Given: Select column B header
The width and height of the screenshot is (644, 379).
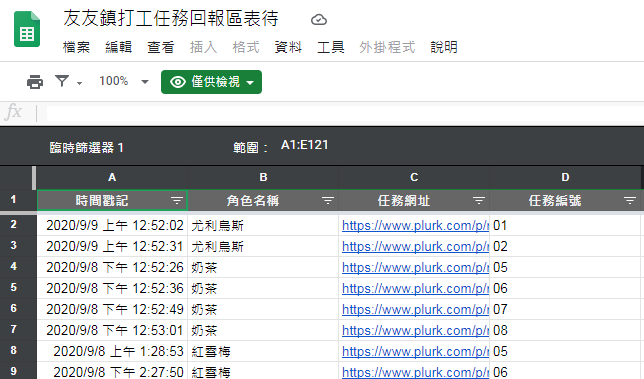Looking at the screenshot, I should (x=263, y=177).
